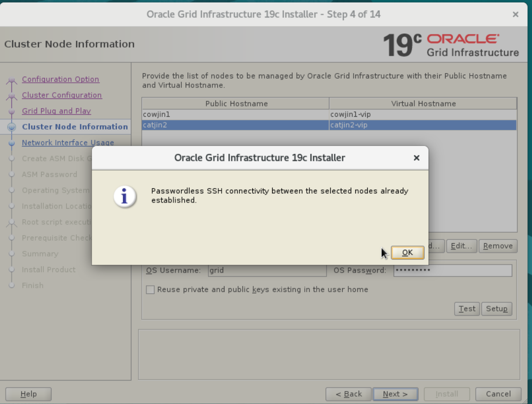Screen dimensions: 532x404
Task: Run SSH connectivity Setup
Action: pyautogui.click(x=497, y=309)
